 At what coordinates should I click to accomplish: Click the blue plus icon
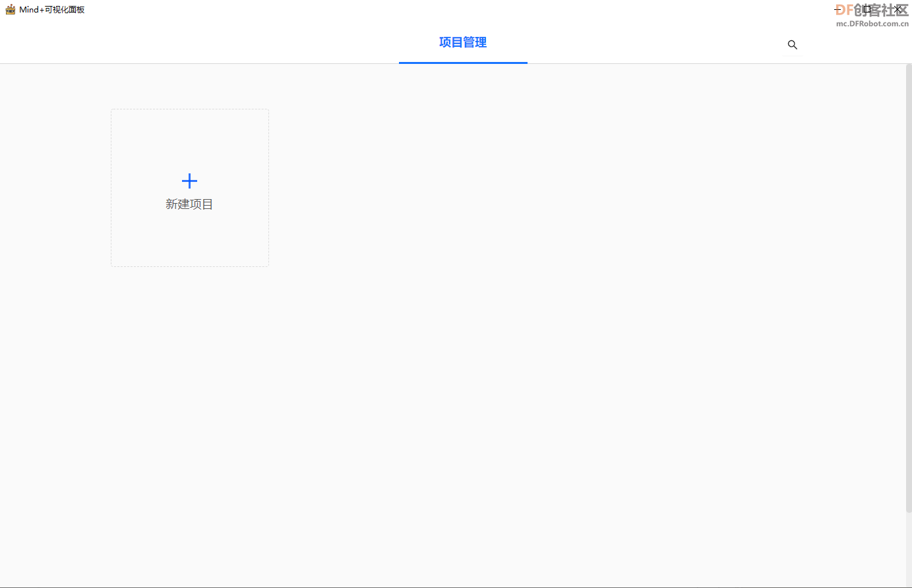pyautogui.click(x=189, y=181)
